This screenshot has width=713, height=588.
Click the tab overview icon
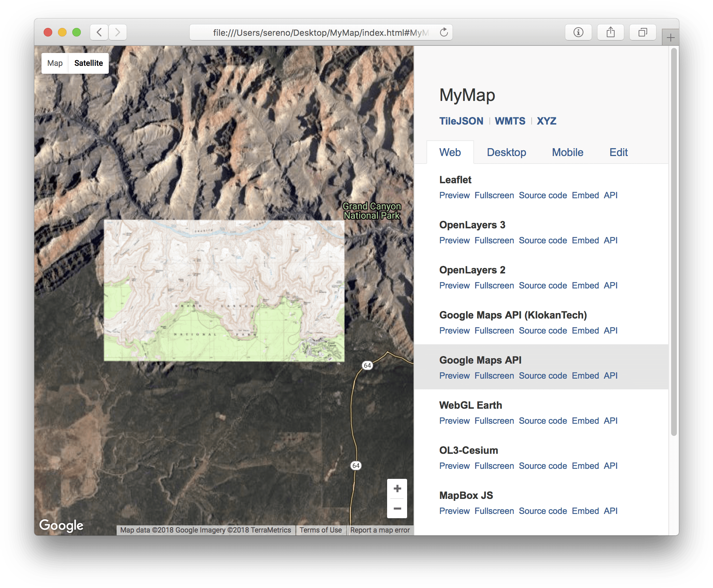click(x=643, y=32)
